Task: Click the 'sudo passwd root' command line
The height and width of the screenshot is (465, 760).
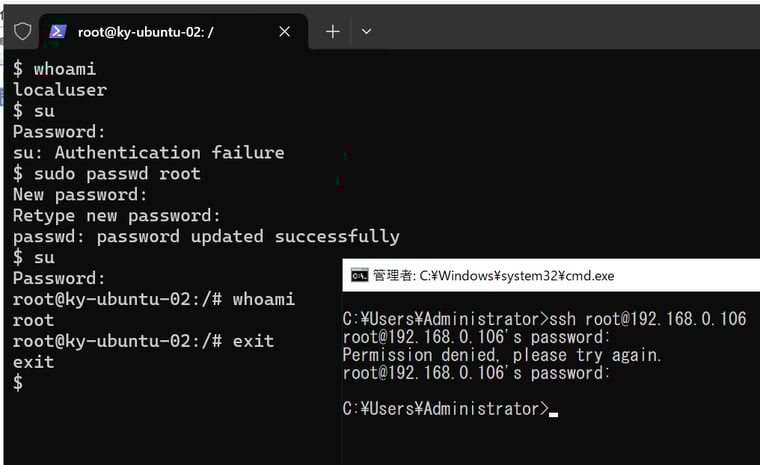Action: pyautogui.click(x=107, y=174)
